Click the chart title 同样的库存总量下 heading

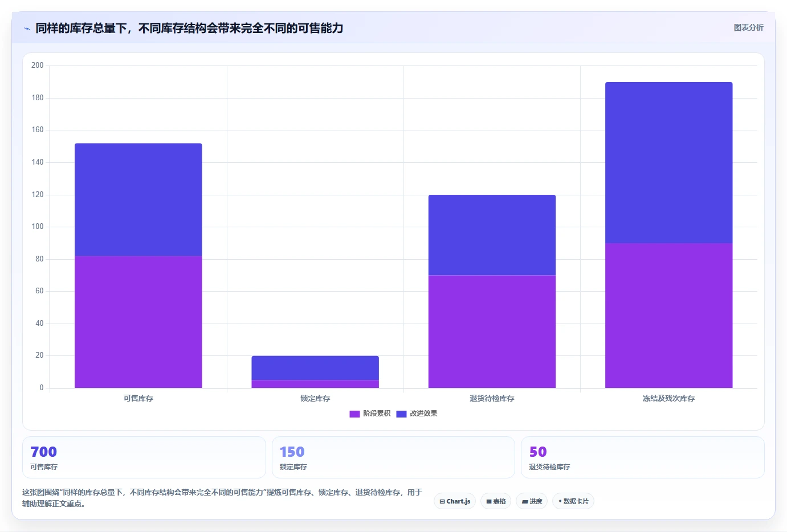[x=189, y=28]
